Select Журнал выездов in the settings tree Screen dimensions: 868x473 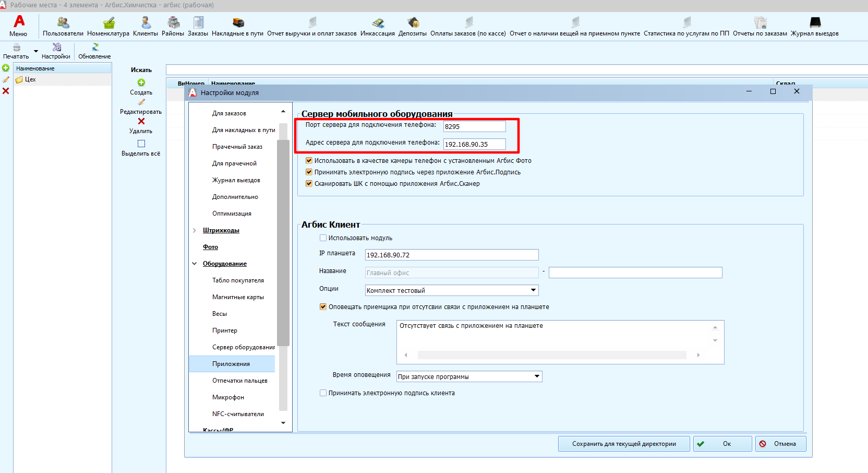(x=236, y=180)
